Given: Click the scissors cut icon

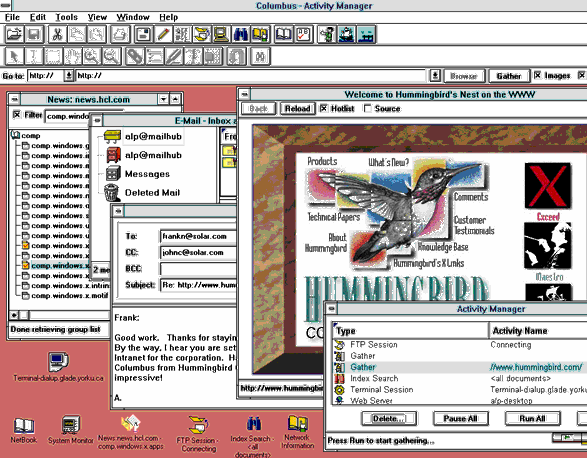Looking at the screenshot, I should point(57,34).
